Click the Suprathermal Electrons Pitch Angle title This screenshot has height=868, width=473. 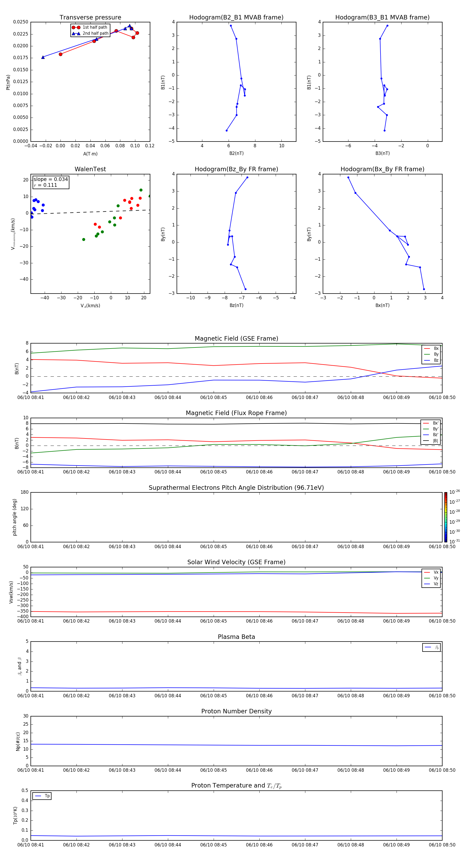point(236,488)
